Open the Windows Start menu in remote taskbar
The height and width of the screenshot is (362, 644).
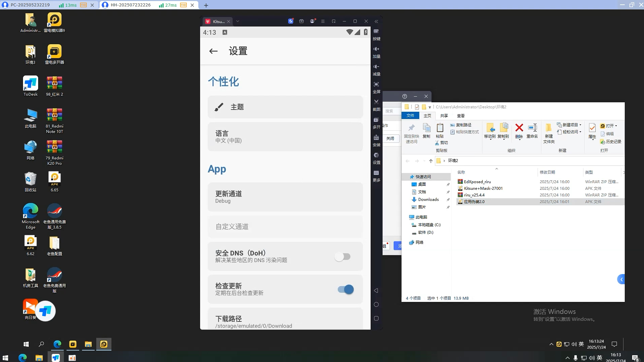coord(26,344)
